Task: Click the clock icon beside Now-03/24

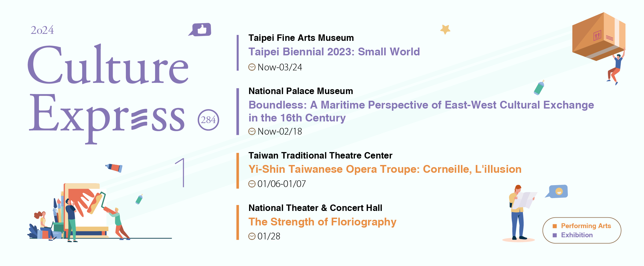Action: [x=252, y=67]
